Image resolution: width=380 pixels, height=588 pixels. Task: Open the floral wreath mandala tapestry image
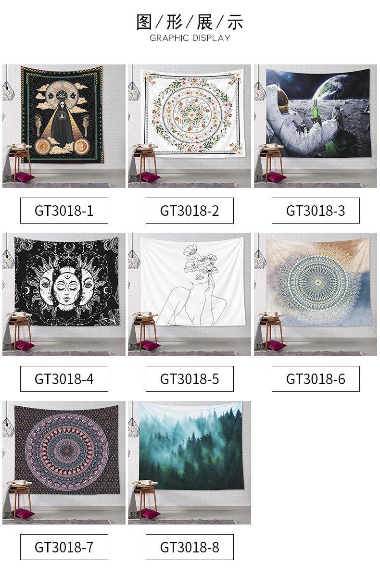pyautogui.click(x=190, y=126)
